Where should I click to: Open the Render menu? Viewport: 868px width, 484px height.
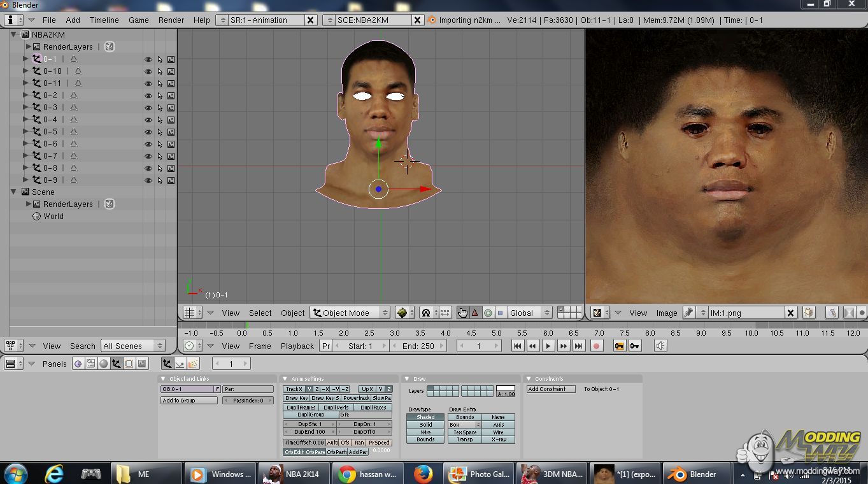tap(171, 20)
